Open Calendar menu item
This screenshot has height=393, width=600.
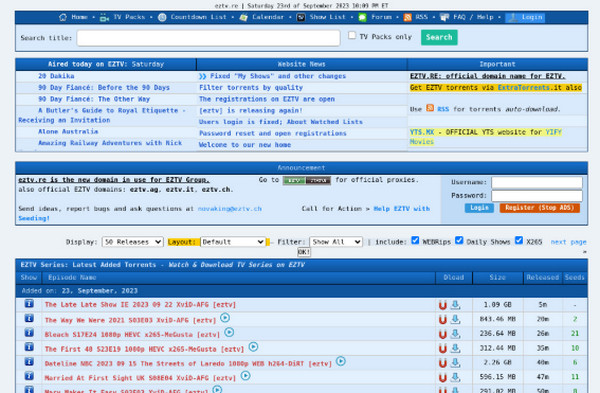coord(268,17)
